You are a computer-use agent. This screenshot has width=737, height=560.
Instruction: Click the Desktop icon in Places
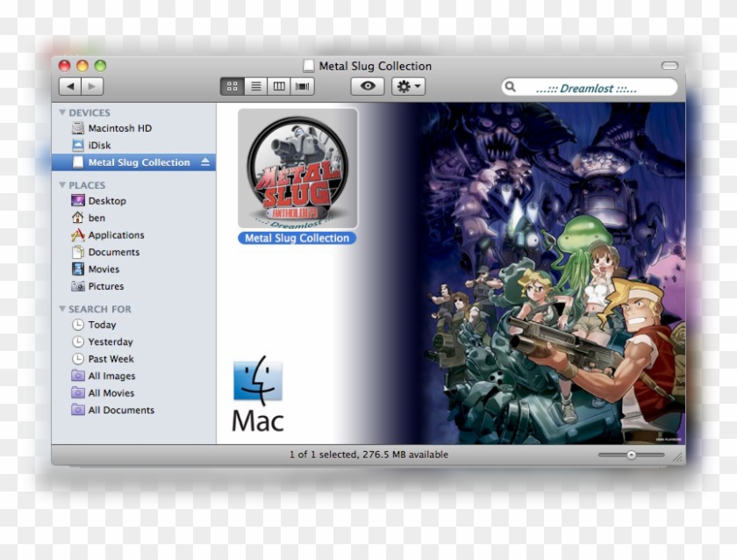tap(77, 201)
